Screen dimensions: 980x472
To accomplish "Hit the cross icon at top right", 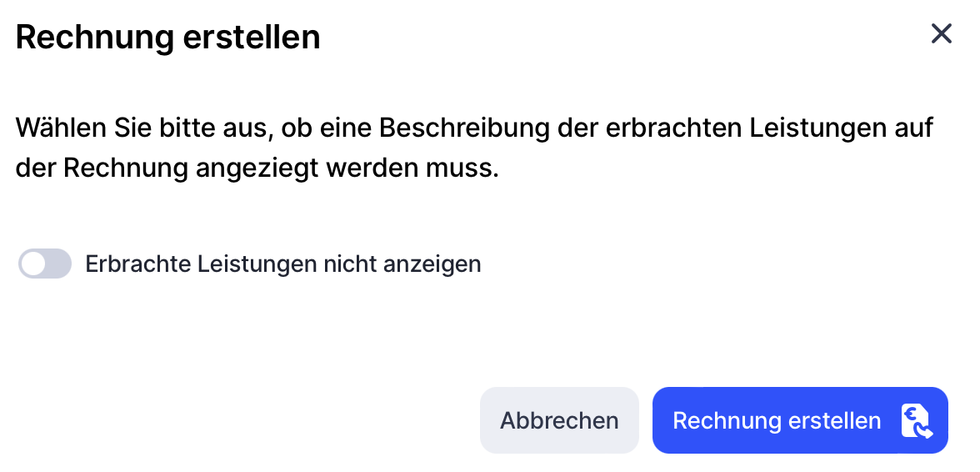I will coord(941,34).
